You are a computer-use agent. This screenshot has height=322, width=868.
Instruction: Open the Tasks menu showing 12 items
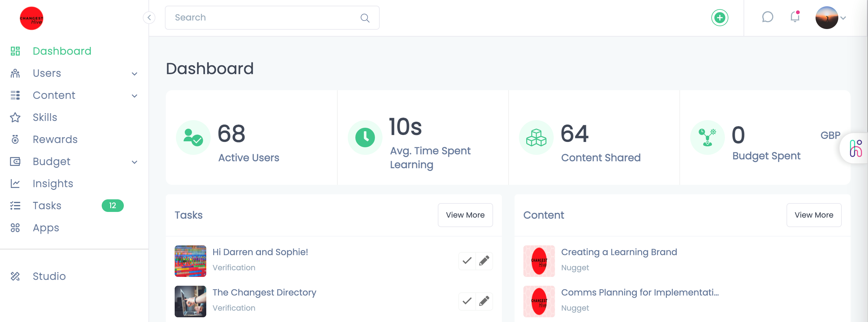[x=47, y=206]
